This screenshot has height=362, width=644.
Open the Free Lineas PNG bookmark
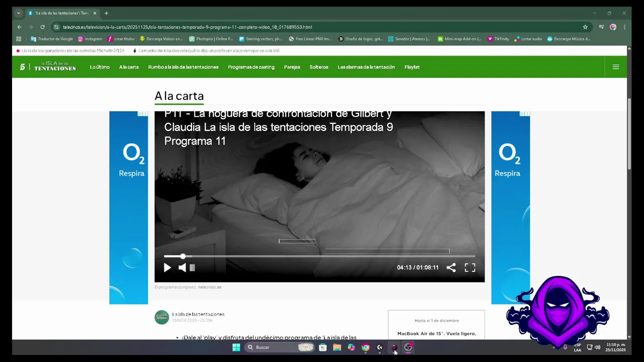click(x=310, y=39)
